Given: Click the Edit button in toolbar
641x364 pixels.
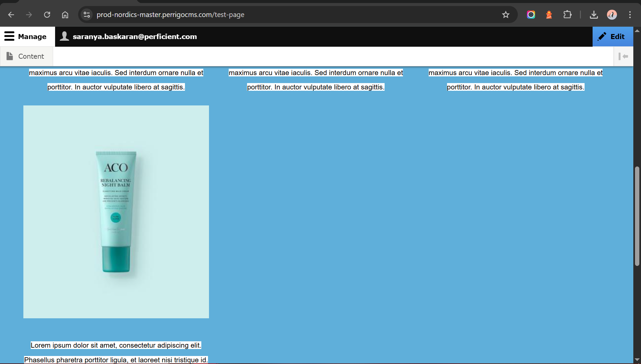Looking at the screenshot, I should coord(613,37).
